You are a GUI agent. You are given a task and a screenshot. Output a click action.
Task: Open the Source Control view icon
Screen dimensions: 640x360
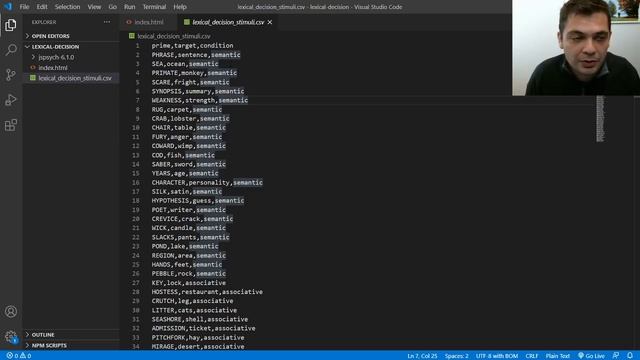click(x=11, y=75)
